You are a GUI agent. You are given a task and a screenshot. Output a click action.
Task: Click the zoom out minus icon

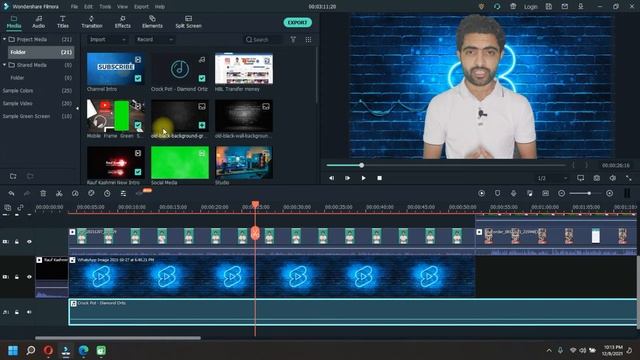(562, 193)
